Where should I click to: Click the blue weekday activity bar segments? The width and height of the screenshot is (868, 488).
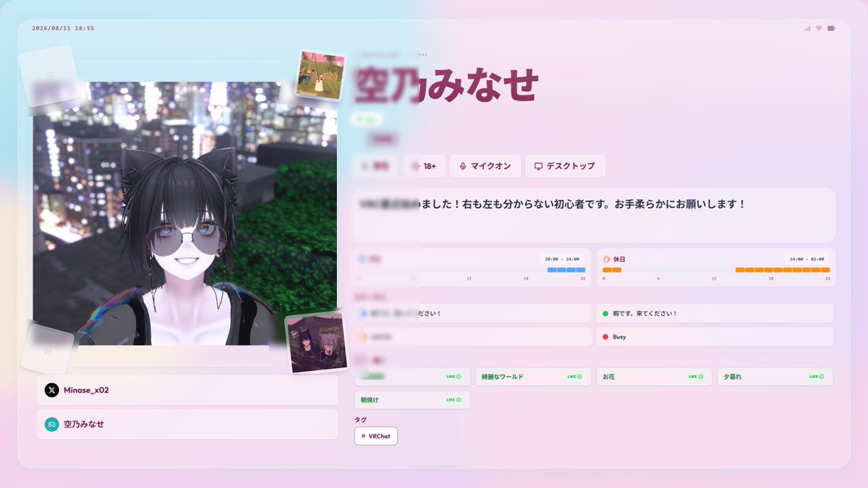(566, 270)
